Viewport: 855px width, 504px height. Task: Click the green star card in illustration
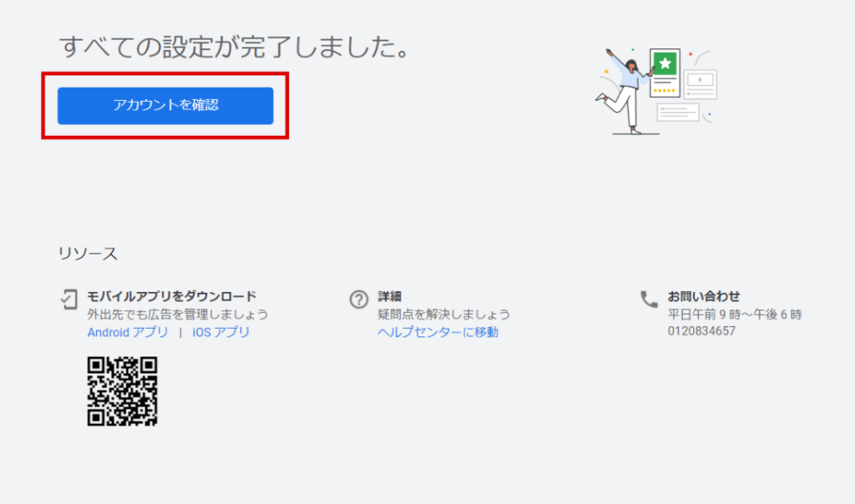pyautogui.click(x=665, y=65)
